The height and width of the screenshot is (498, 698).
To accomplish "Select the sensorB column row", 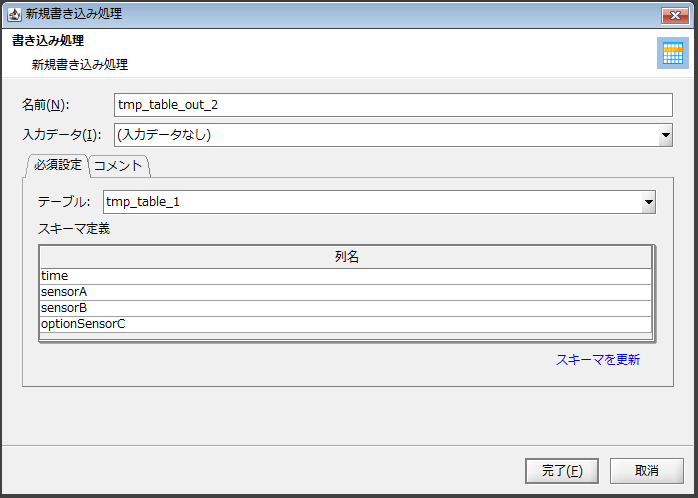I will coord(346,308).
